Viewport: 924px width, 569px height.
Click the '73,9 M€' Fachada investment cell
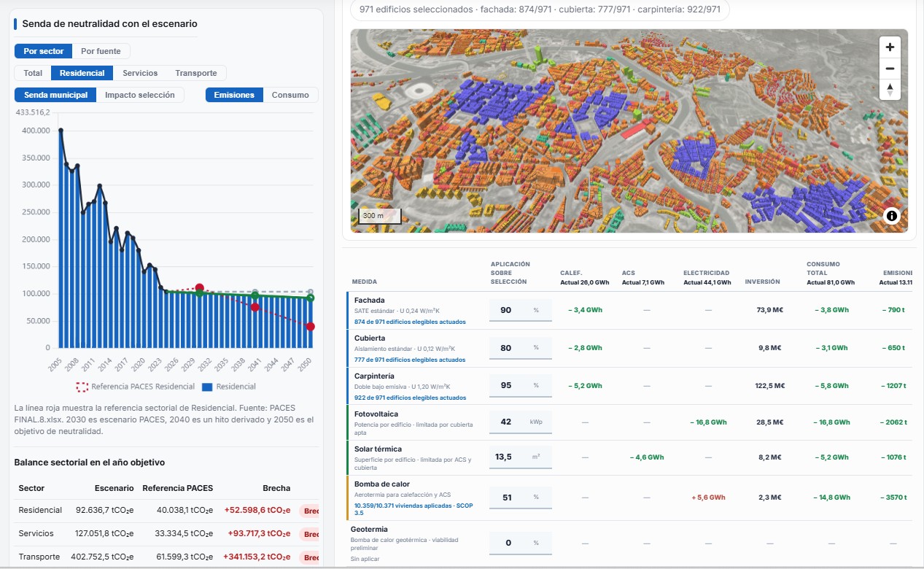point(770,310)
